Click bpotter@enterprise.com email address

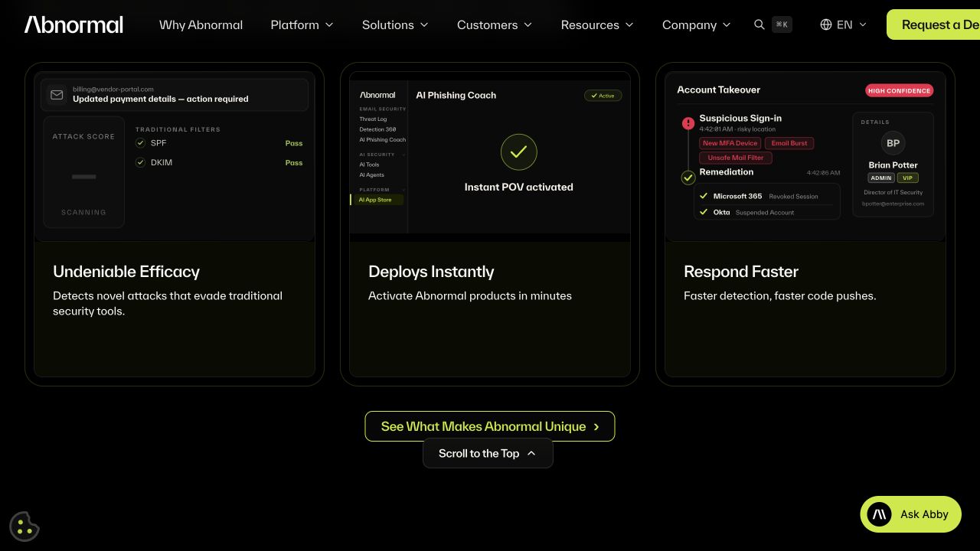(x=893, y=204)
